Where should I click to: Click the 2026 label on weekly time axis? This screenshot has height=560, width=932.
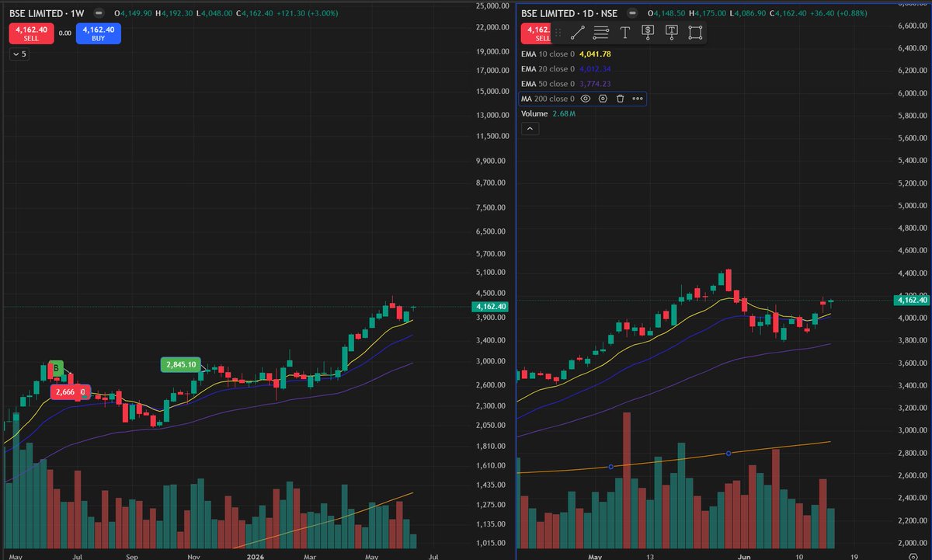pyautogui.click(x=256, y=556)
